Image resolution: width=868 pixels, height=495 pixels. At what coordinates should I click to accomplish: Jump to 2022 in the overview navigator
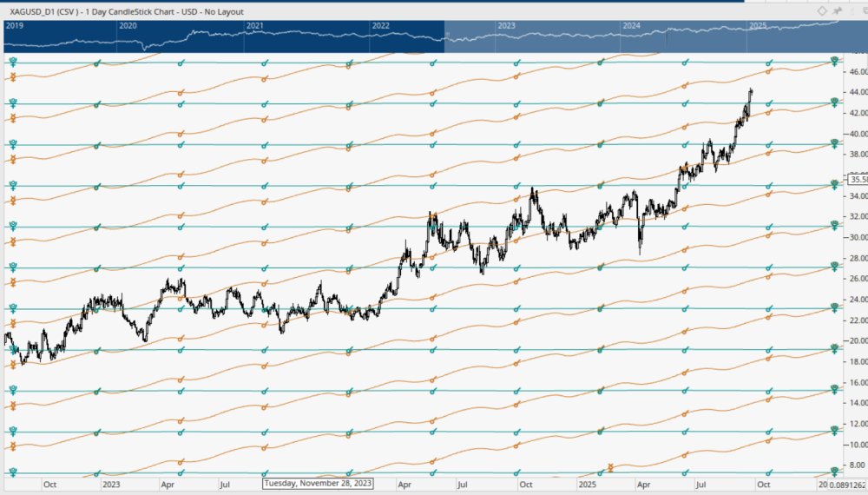pos(380,27)
